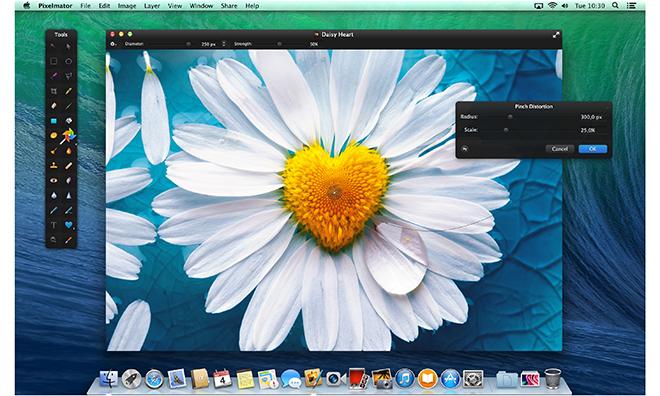660x396 pixels.
Task: Open the Share menu
Action: [x=229, y=6]
